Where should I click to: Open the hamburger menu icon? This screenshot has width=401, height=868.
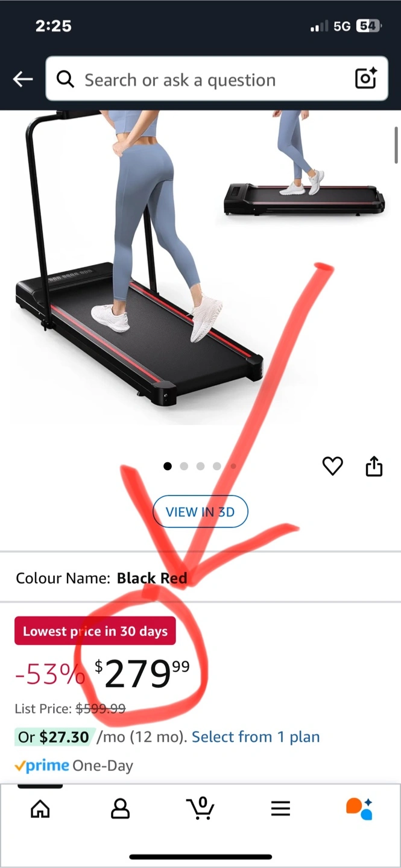[x=280, y=808]
